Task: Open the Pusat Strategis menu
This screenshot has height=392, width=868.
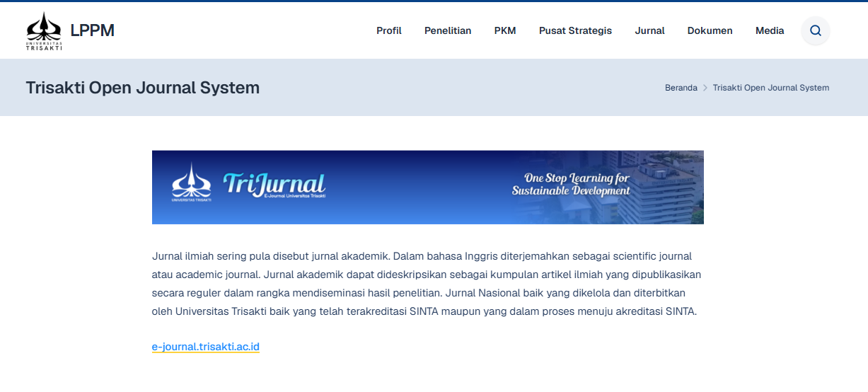Action: [575, 30]
